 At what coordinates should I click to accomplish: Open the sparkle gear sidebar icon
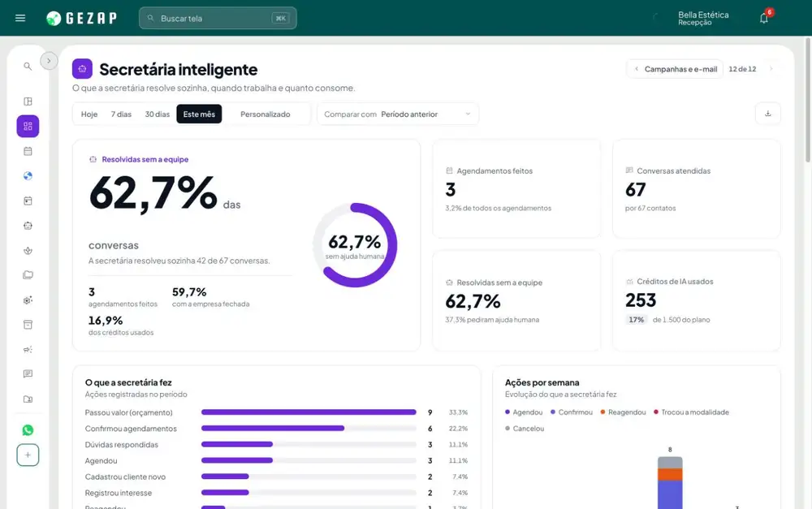coord(28,300)
